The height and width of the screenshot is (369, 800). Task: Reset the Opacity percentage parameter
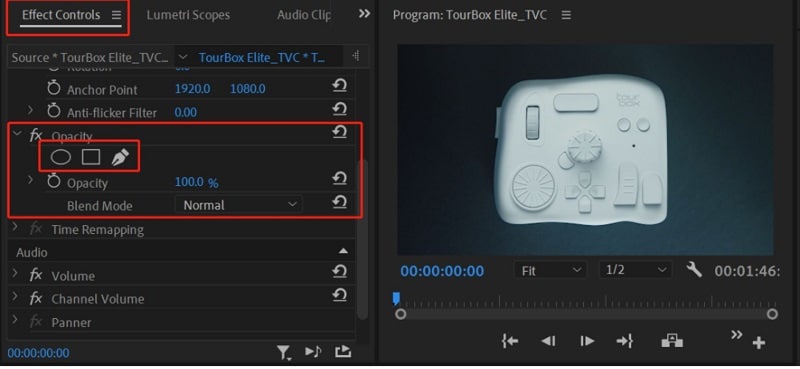[339, 178]
